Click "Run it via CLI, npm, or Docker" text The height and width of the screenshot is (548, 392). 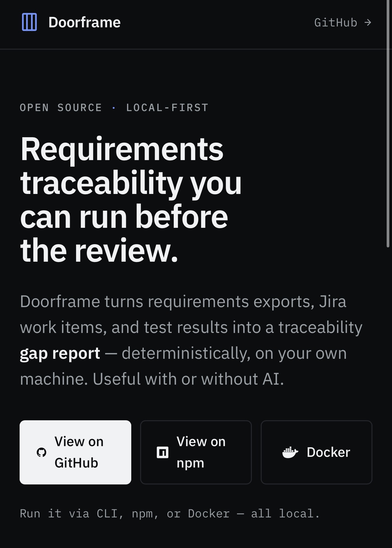click(170, 514)
